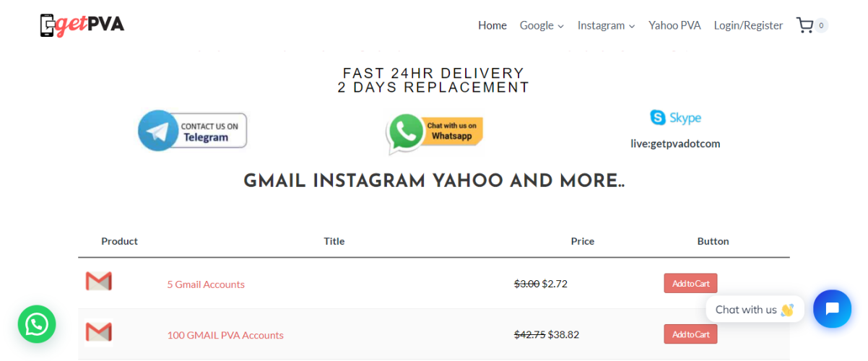Screen dimensions: 868x361
Task: Click the live:getpvadotcom Skype ID
Action: [675, 144]
